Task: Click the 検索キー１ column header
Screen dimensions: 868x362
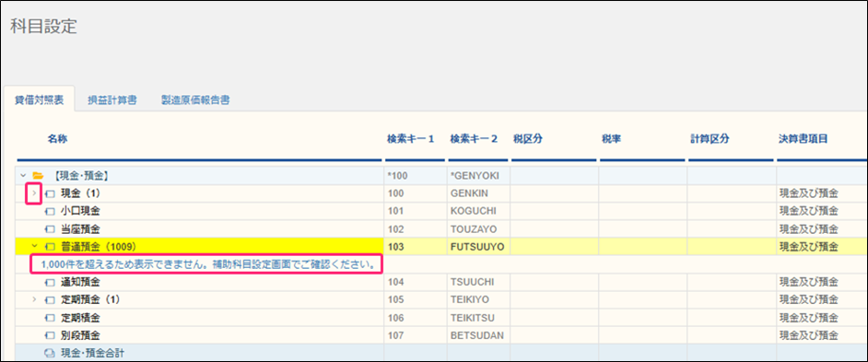Action: 410,139
